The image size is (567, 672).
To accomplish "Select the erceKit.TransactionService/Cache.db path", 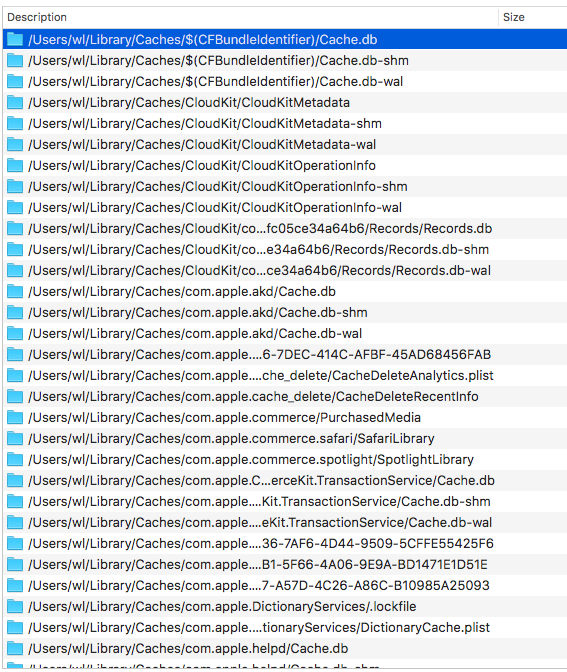I will point(261,481).
